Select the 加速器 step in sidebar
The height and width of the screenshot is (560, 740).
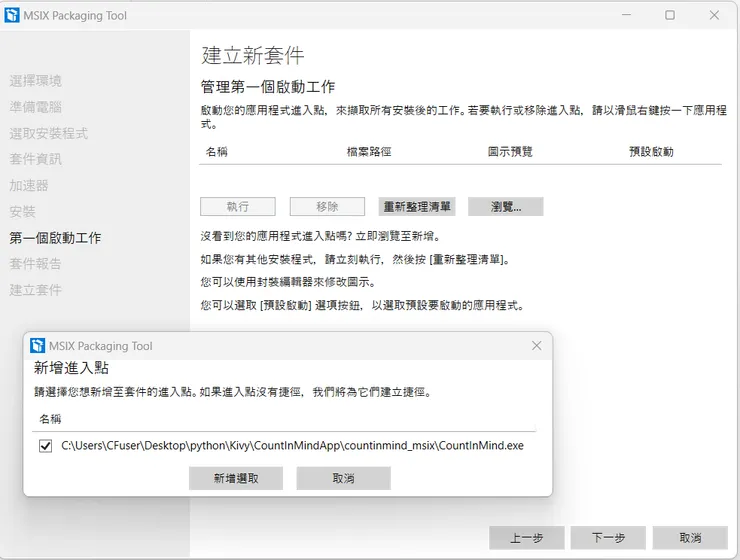coord(29,185)
